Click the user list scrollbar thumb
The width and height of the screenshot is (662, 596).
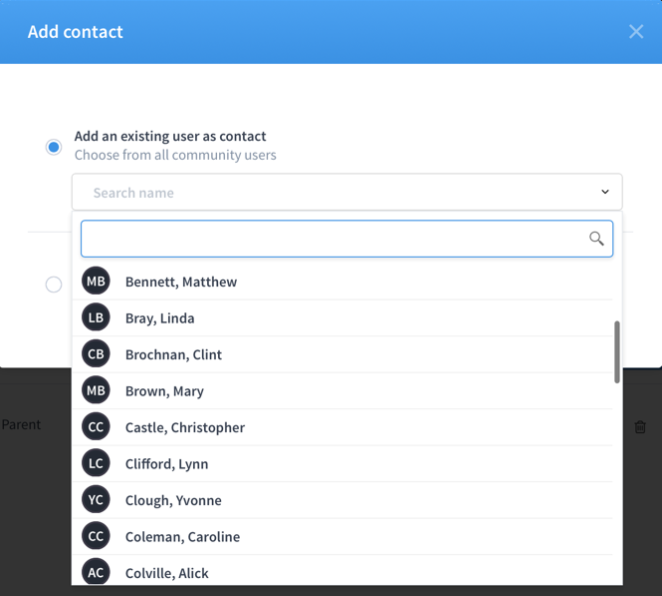pos(617,352)
